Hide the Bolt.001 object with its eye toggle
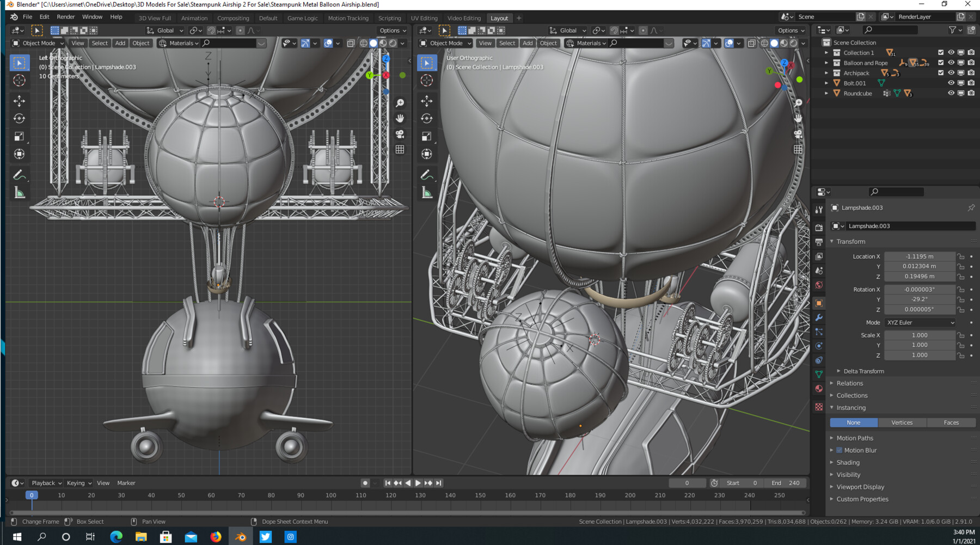 coord(951,83)
